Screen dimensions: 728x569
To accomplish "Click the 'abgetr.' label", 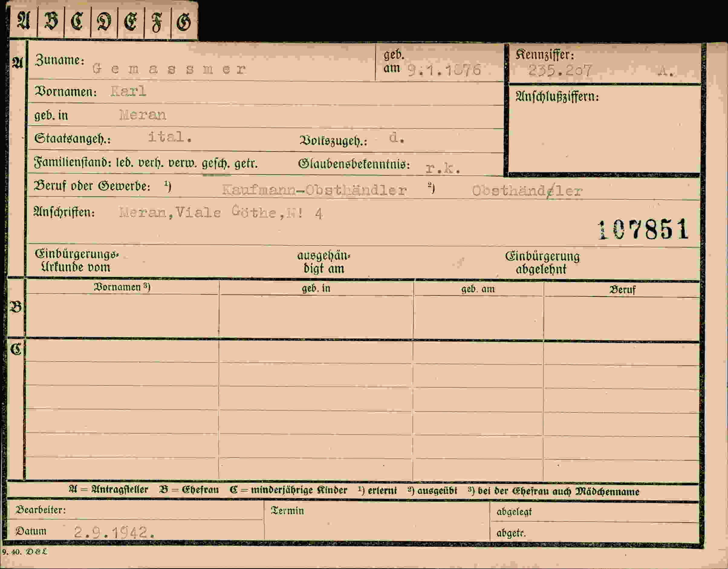I will pos(511,533).
